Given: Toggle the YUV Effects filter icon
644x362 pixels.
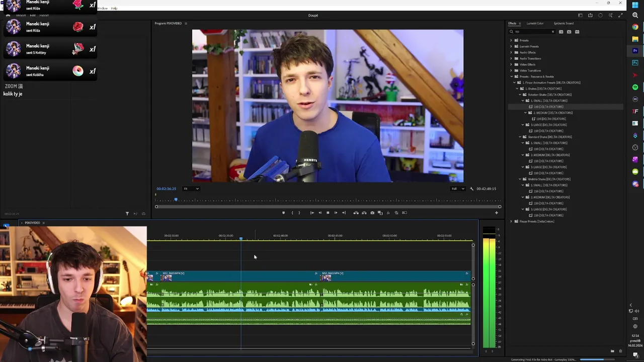Looking at the screenshot, I should tap(577, 32).
